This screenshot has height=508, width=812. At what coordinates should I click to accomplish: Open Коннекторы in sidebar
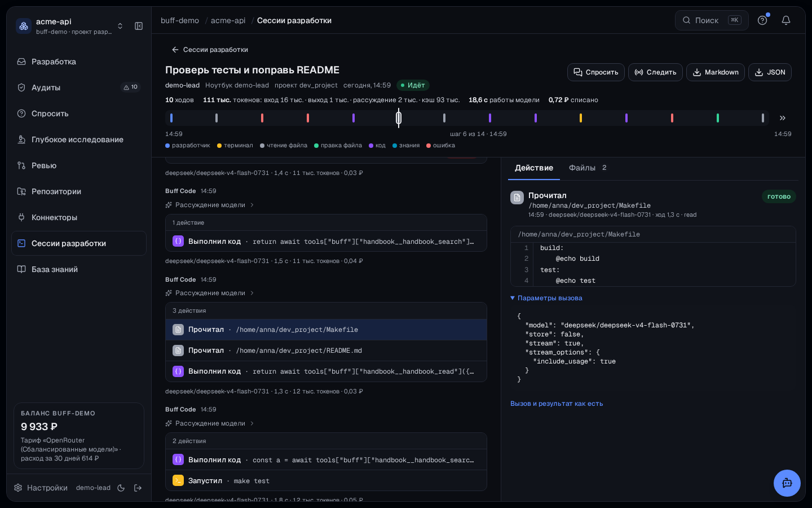click(x=79, y=217)
